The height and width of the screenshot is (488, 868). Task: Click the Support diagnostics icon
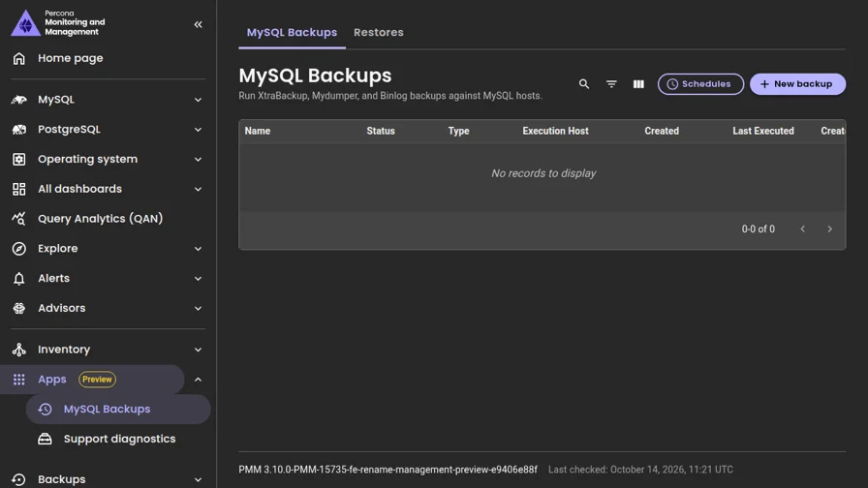pyautogui.click(x=45, y=439)
